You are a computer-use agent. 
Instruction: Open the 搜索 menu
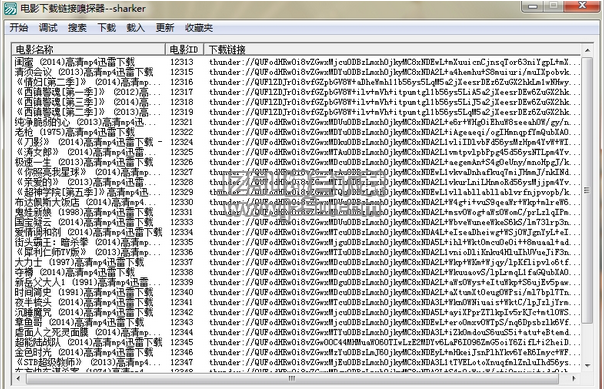pos(77,28)
